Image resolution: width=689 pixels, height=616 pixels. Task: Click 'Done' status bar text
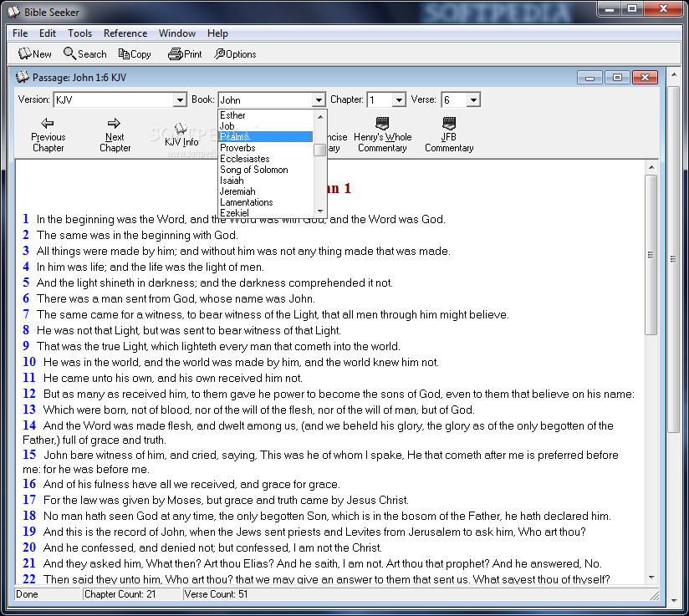pos(27,594)
